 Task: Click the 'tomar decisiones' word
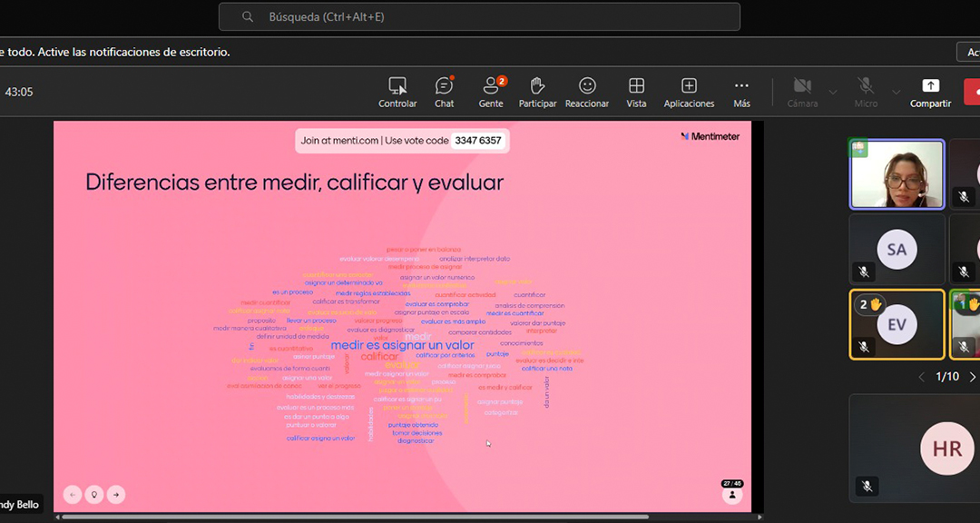(416, 433)
